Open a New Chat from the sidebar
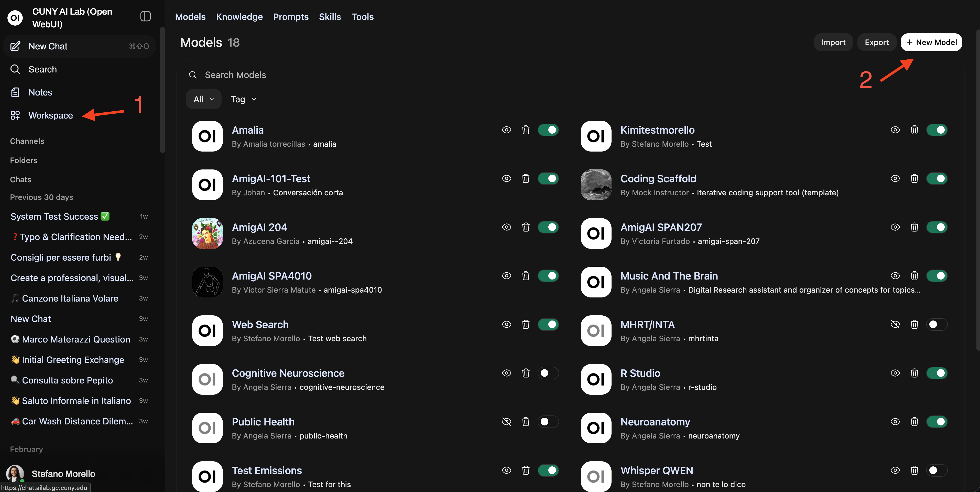Viewport: 980px width, 492px height. point(48,46)
